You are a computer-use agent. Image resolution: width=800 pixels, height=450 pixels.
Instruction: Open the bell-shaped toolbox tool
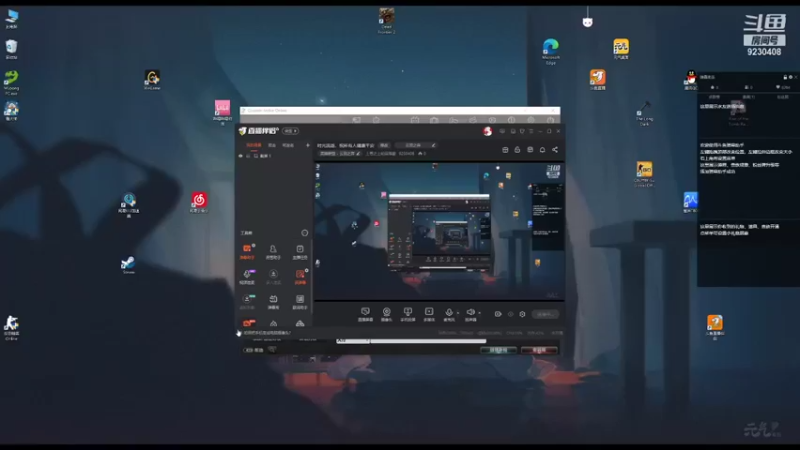(273, 252)
